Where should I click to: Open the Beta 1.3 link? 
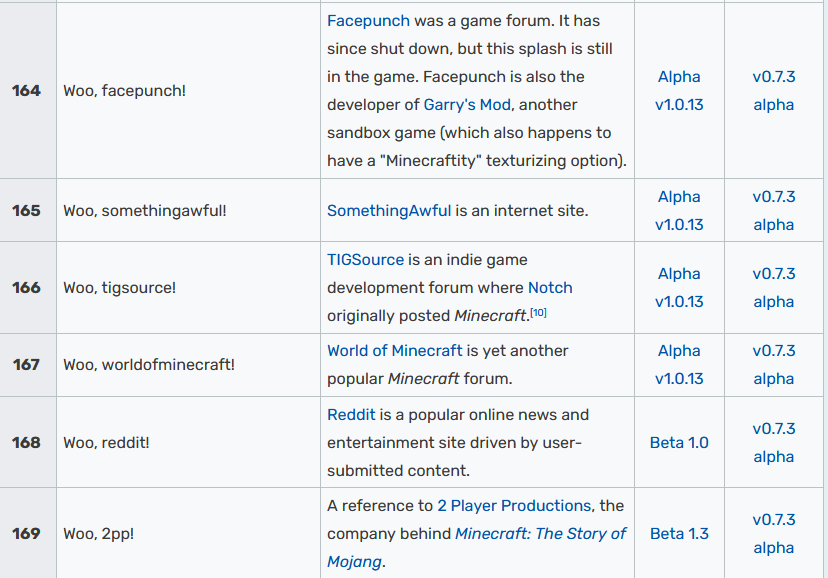pyautogui.click(x=679, y=534)
